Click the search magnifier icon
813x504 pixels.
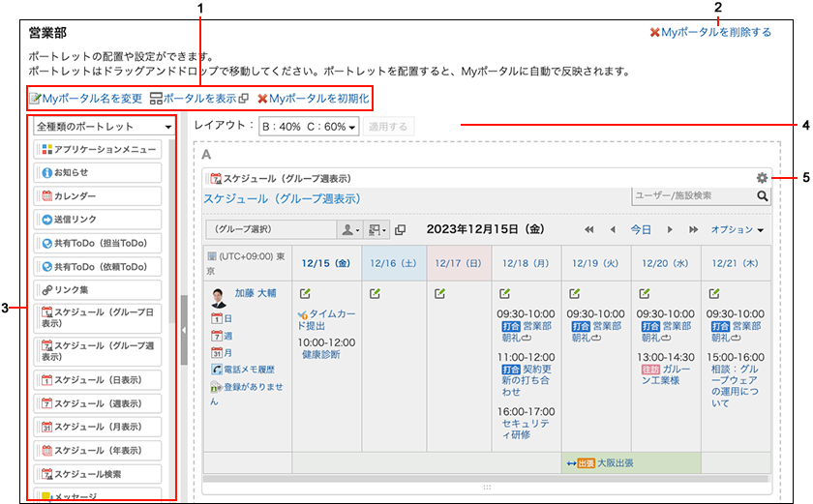pos(763,196)
